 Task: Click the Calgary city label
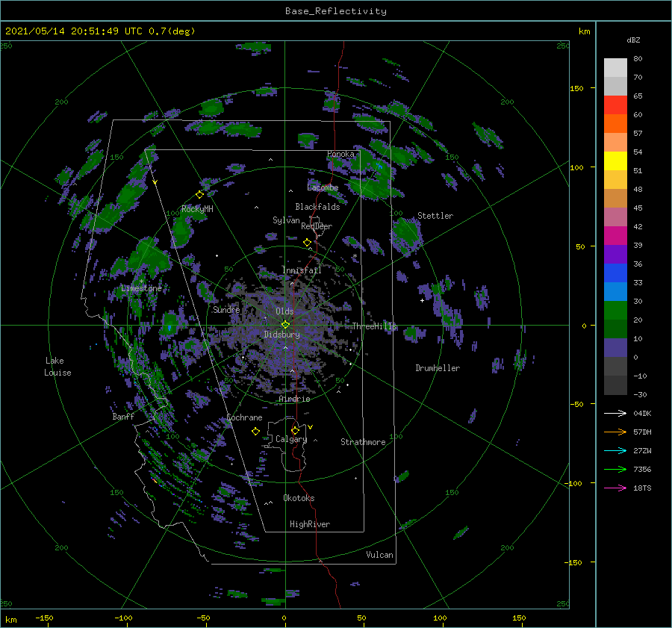point(291,439)
